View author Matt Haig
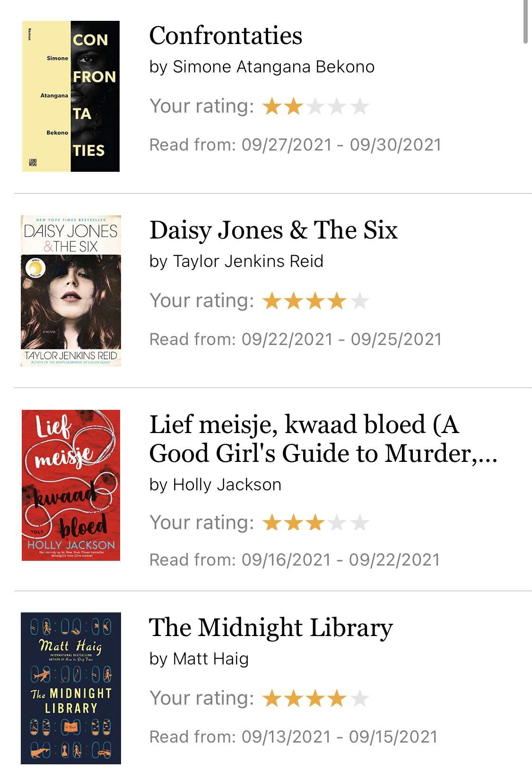532x779 pixels. pyautogui.click(x=211, y=659)
